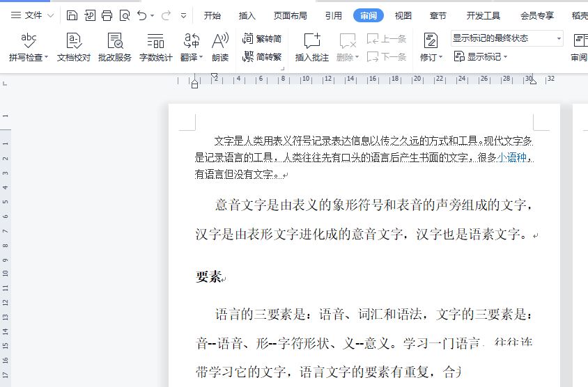Click the 审阅 pane icon at right edge
Image resolution: width=588 pixels, height=387 pixels.
[x=580, y=40]
